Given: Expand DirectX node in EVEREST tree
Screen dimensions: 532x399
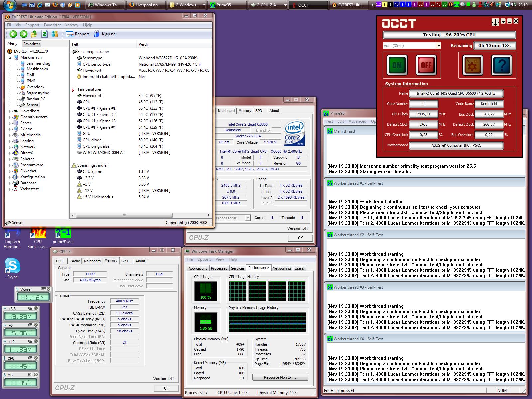Looking at the screenshot, I should point(10,153).
